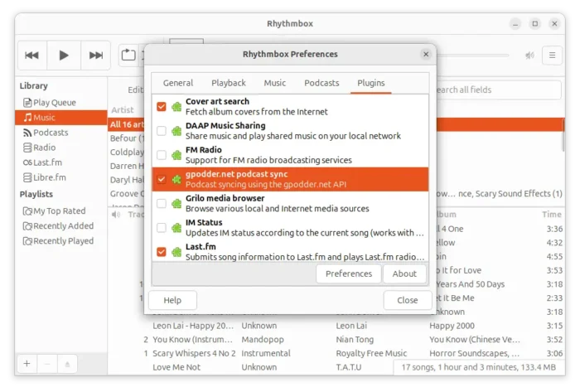The width and height of the screenshot is (580, 392).
Task: Click Close button in Preferences dialog
Action: pos(408,300)
